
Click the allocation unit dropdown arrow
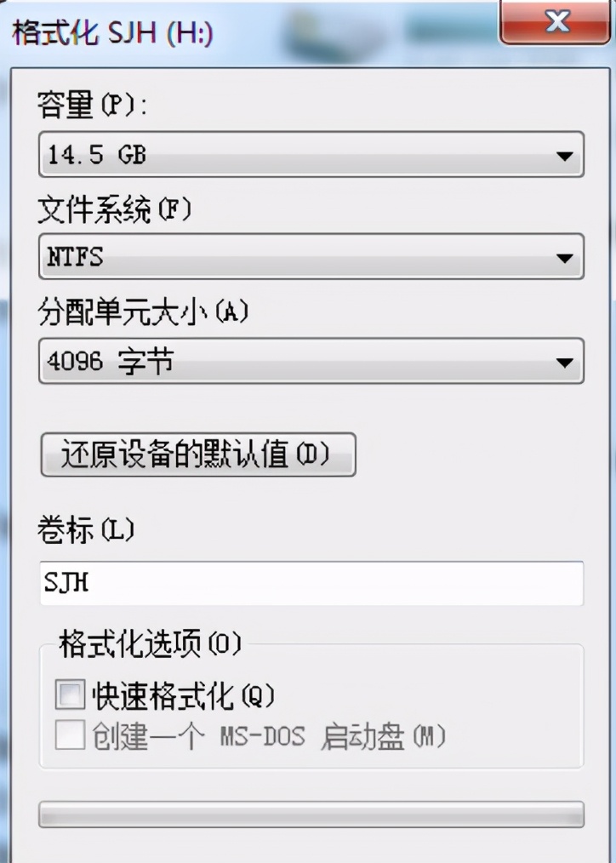coord(566,361)
